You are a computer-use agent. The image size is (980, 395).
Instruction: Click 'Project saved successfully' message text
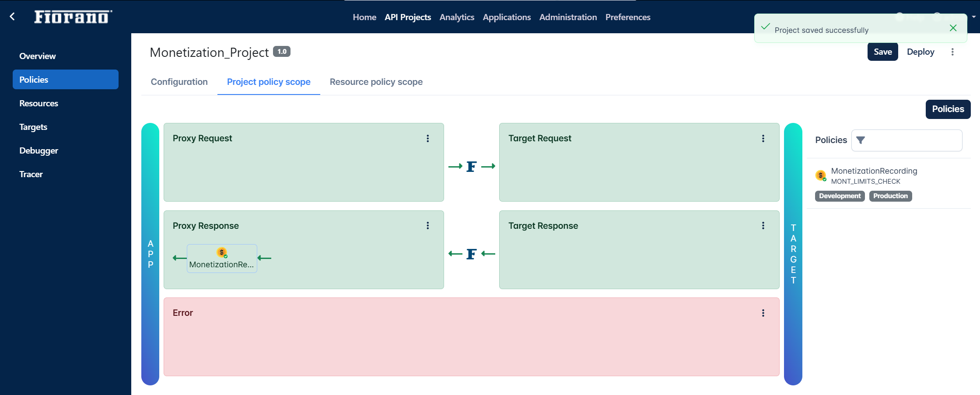pos(821,30)
